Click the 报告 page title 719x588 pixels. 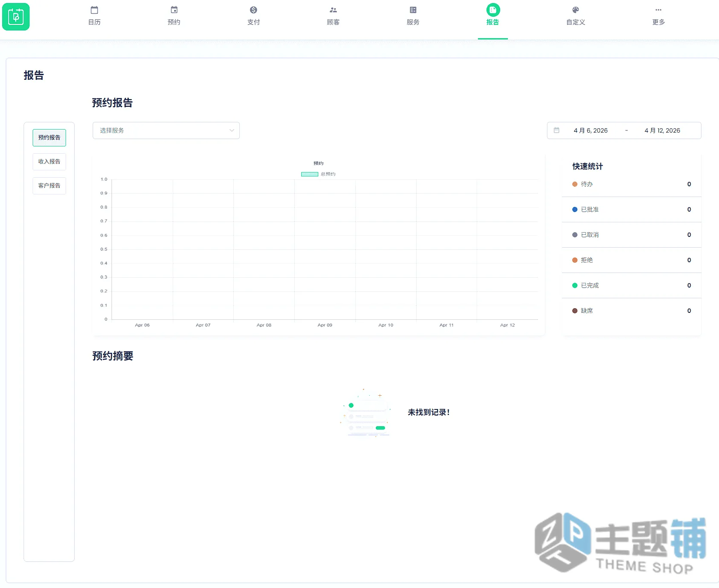pos(34,76)
